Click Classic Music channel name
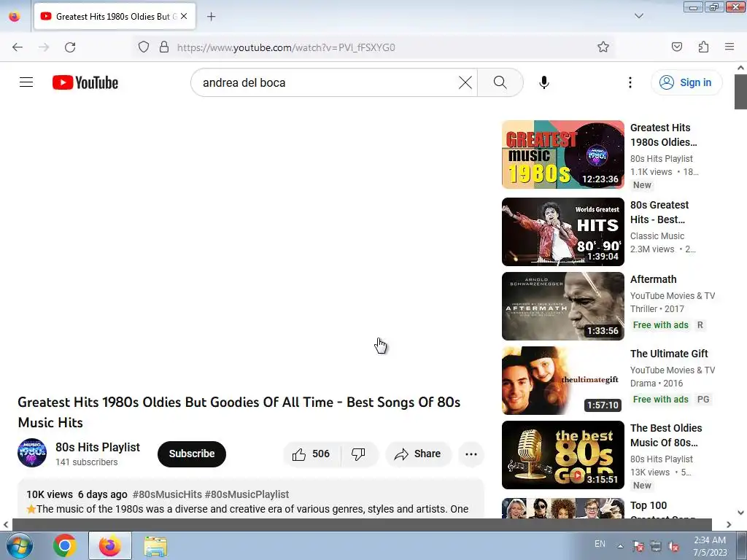 (657, 236)
